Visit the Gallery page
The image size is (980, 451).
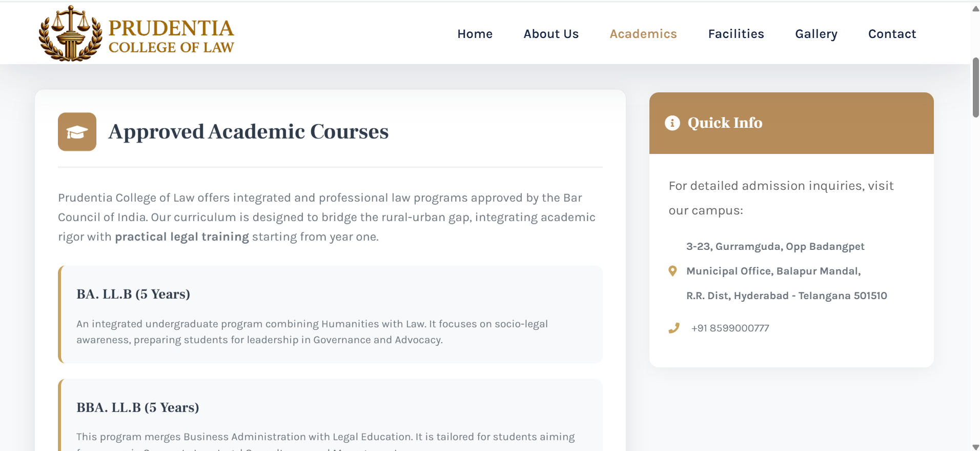click(x=816, y=34)
